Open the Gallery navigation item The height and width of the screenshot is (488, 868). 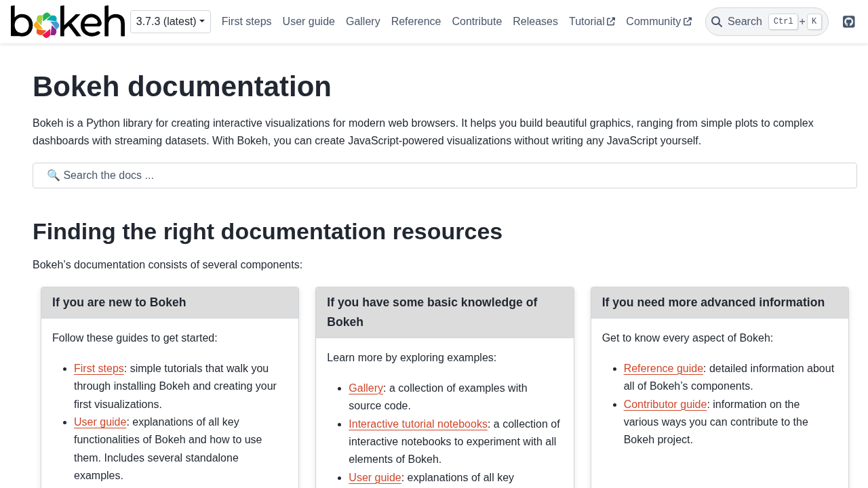(363, 22)
